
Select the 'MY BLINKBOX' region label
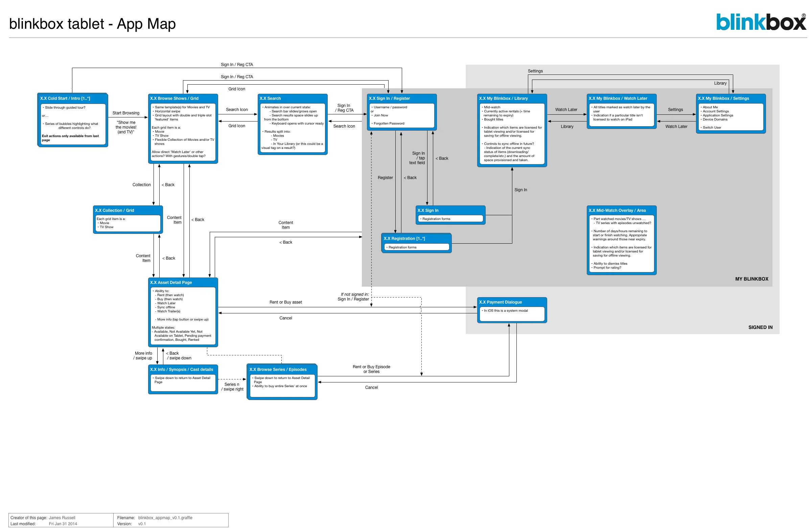point(751,279)
